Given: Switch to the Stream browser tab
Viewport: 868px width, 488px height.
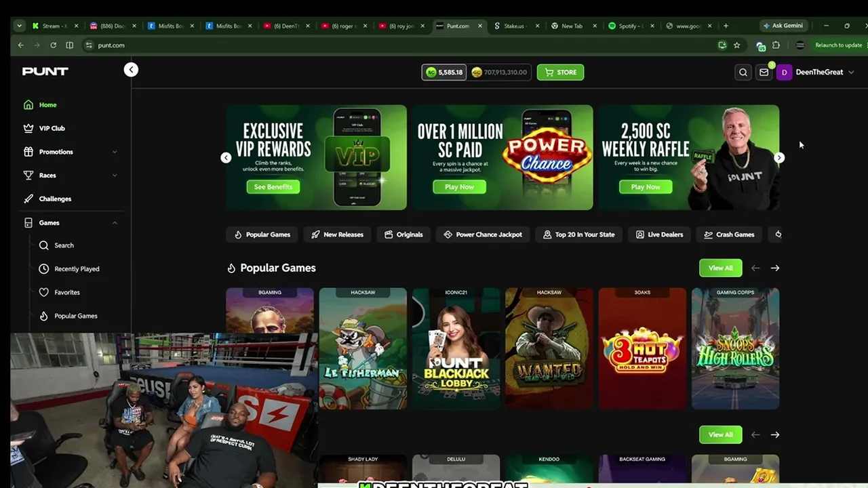Looking at the screenshot, I should coord(55,26).
